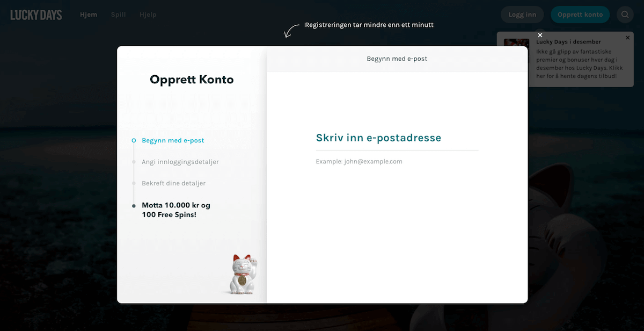Click the December bonus notification message text

(579, 63)
